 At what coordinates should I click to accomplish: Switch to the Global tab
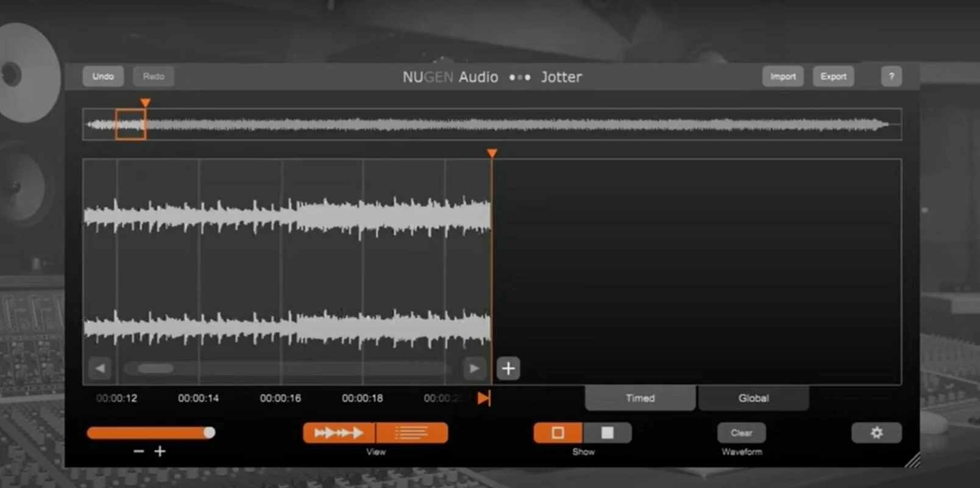(x=753, y=398)
